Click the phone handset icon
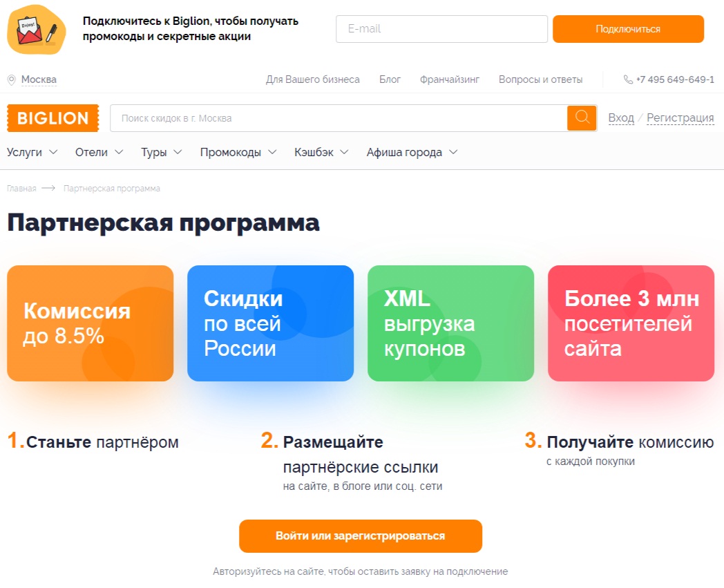 tap(628, 79)
